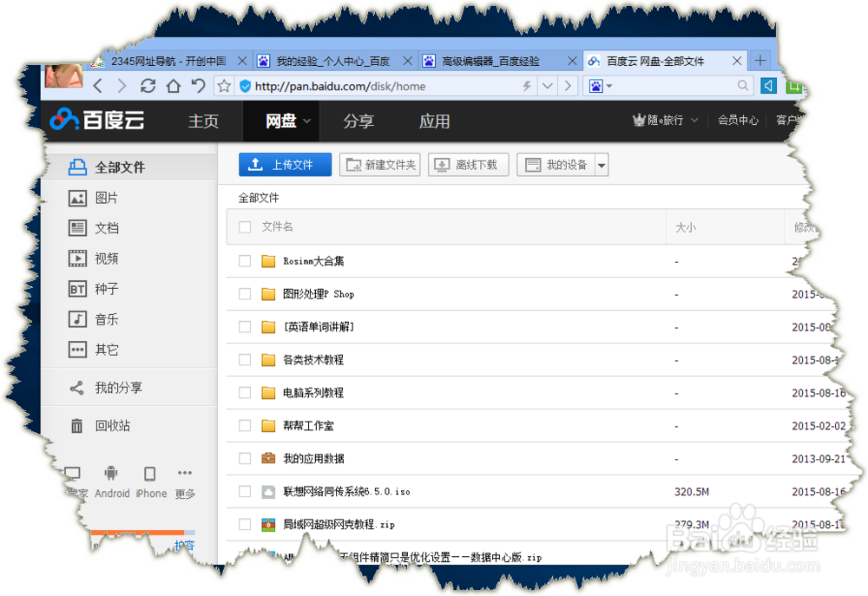Open 我的设备 dropdown arrow
The width and height of the screenshot is (868, 596).
[x=602, y=165]
